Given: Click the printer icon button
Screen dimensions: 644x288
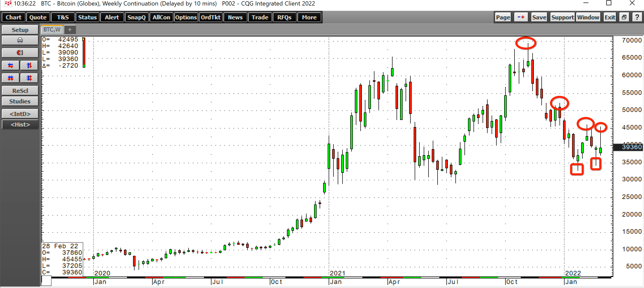Looking at the screenshot, I should pyautogui.click(x=20, y=40).
